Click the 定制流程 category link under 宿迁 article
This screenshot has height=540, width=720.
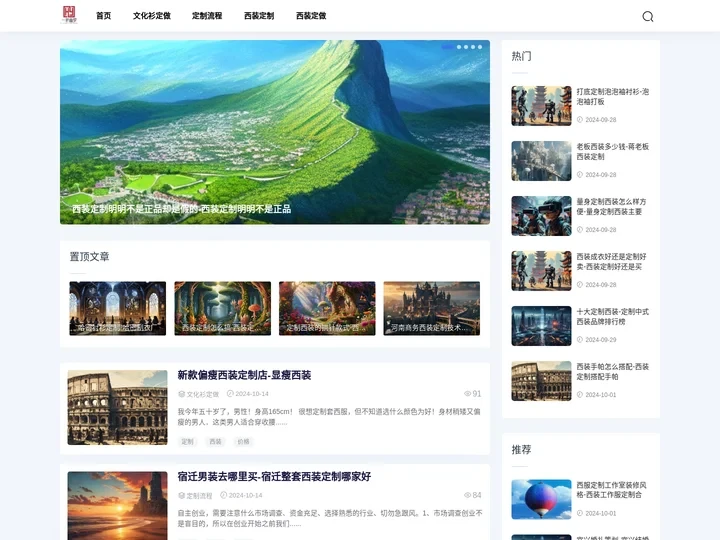(199, 495)
